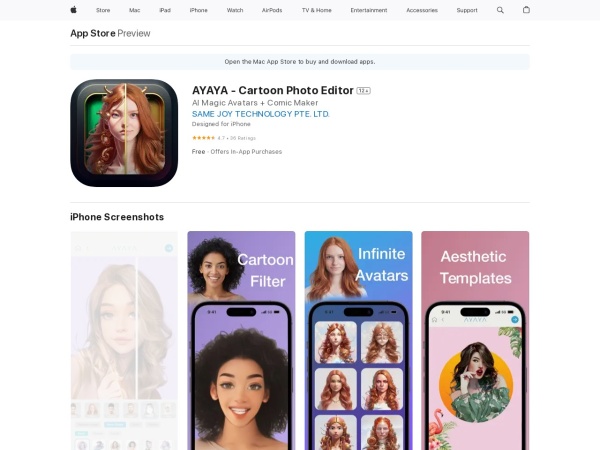View the Cartoon Filter screenshot
Screen dimensions: 600x450
[x=241, y=340]
